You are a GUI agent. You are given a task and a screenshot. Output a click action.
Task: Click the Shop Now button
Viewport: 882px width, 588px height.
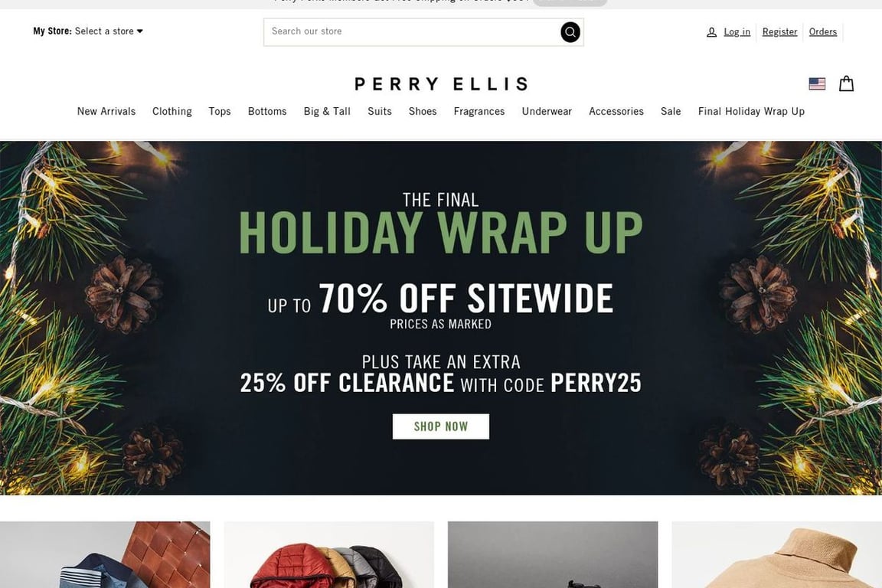[x=441, y=426]
